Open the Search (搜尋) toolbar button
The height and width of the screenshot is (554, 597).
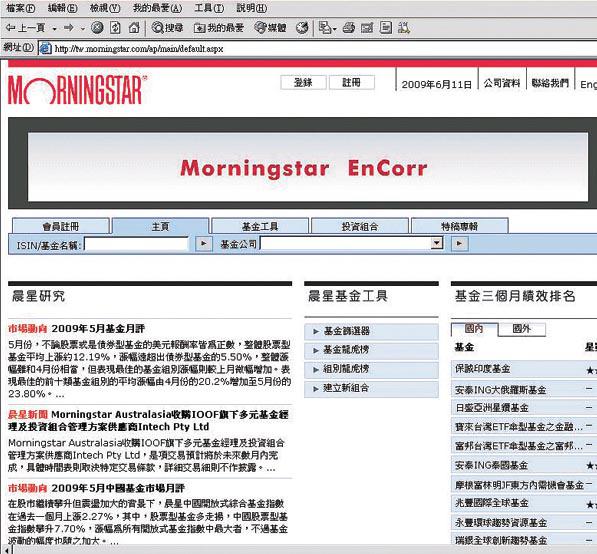pos(168,28)
